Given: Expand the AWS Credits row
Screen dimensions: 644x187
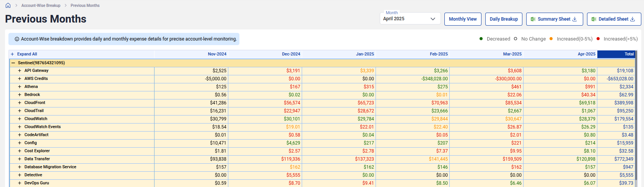Looking at the screenshot, I should pos(20,79).
